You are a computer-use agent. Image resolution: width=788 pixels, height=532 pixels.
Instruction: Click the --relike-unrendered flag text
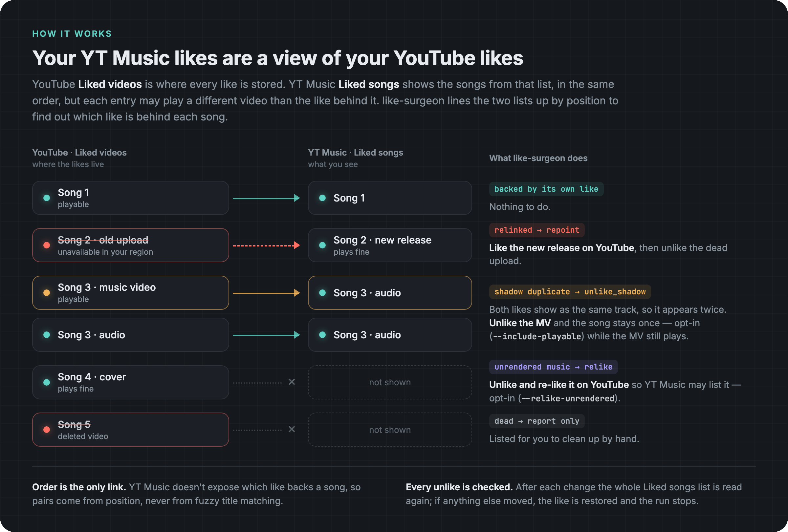point(568,398)
